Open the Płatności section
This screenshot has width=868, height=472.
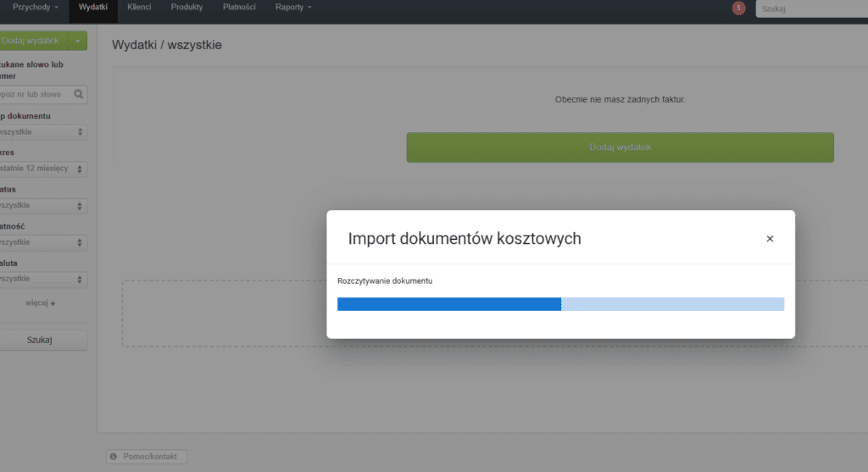pyautogui.click(x=239, y=8)
